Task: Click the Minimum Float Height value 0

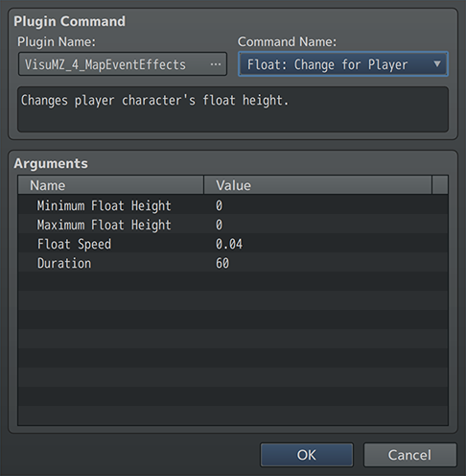Action: coord(219,205)
